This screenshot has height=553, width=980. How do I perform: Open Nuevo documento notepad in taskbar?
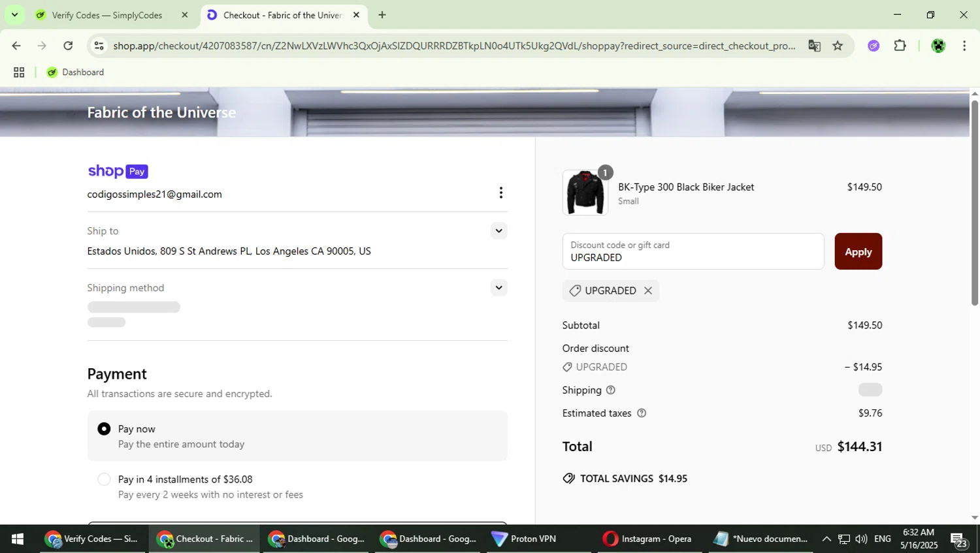761,539
